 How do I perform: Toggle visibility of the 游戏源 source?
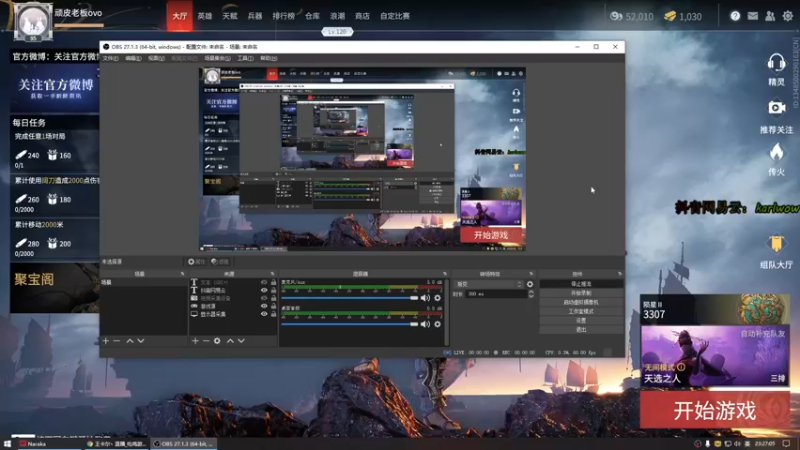point(264,306)
